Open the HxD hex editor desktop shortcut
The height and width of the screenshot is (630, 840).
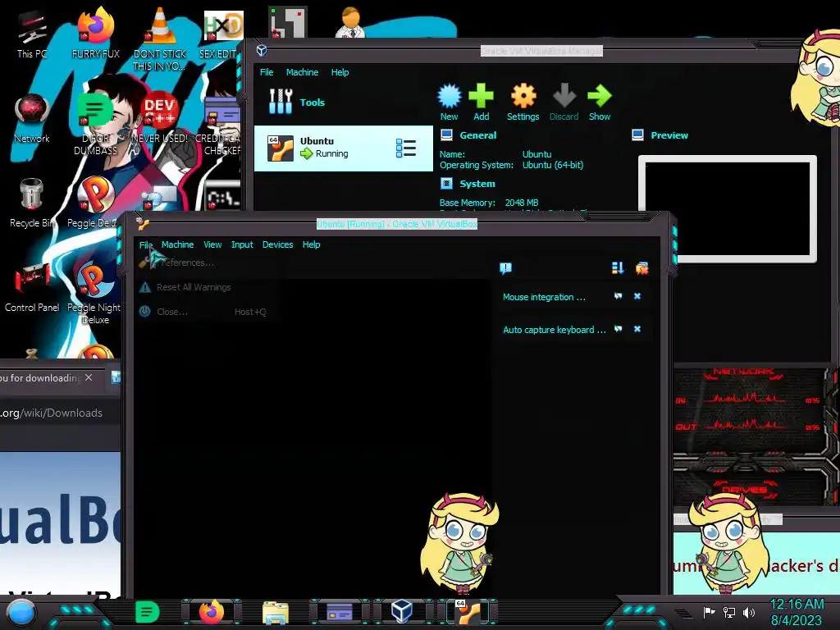click(221, 33)
